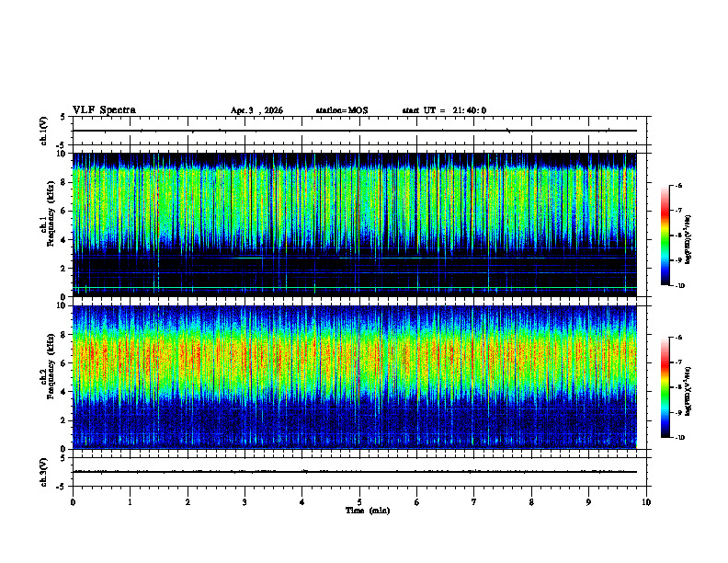Click time axis tick label "4"
The image size is (728, 563).
coord(302,502)
